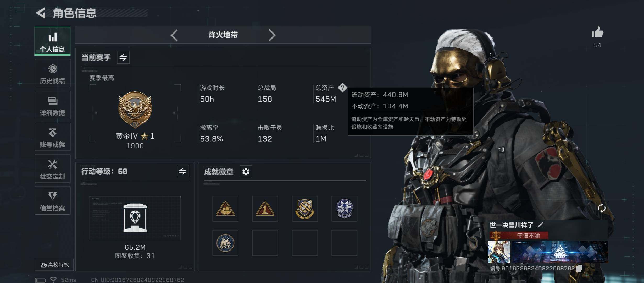Toggle the 行动等级 swap button

tap(182, 171)
